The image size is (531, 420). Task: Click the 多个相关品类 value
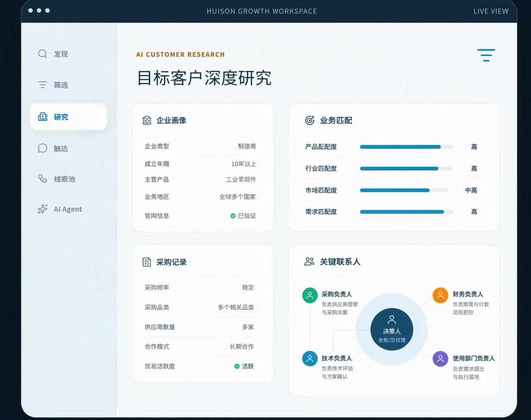tap(236, 307)
